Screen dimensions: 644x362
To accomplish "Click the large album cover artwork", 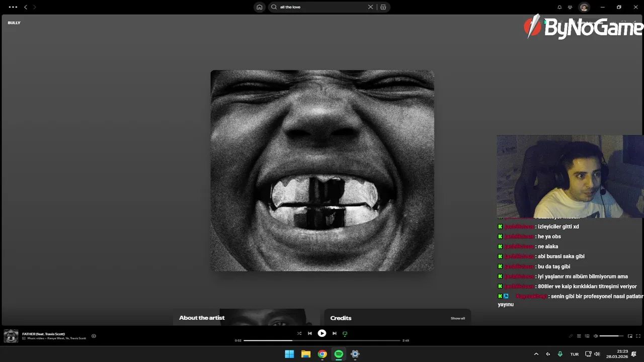I will pyautogui.click(x=322, y=170).
